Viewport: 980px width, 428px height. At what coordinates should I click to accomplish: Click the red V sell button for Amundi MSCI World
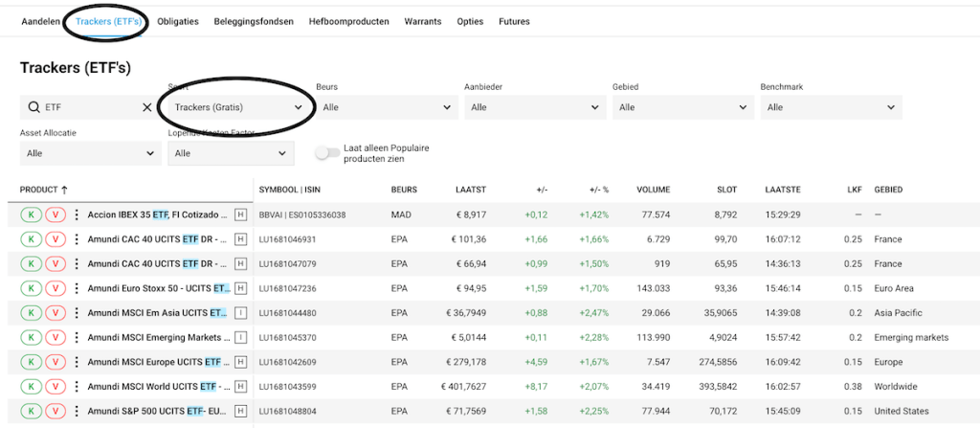pos(56,386)
